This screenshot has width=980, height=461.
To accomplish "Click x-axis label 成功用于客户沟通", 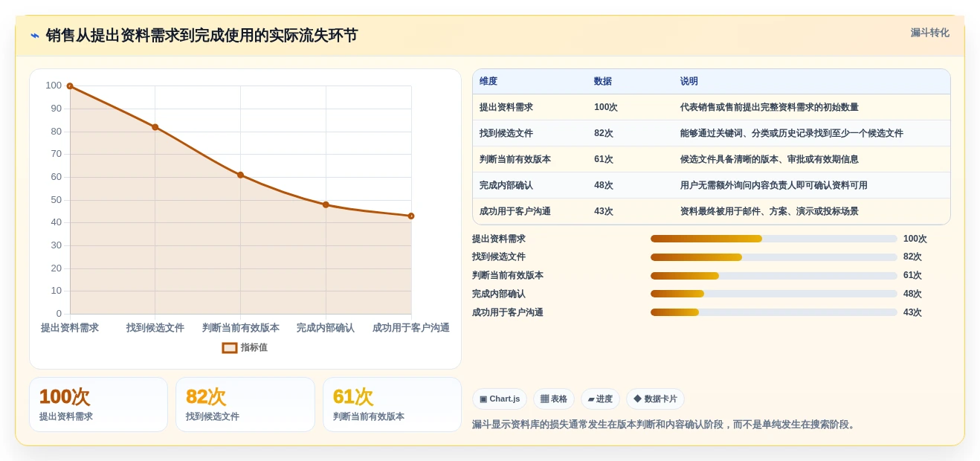I will point(411,328).
